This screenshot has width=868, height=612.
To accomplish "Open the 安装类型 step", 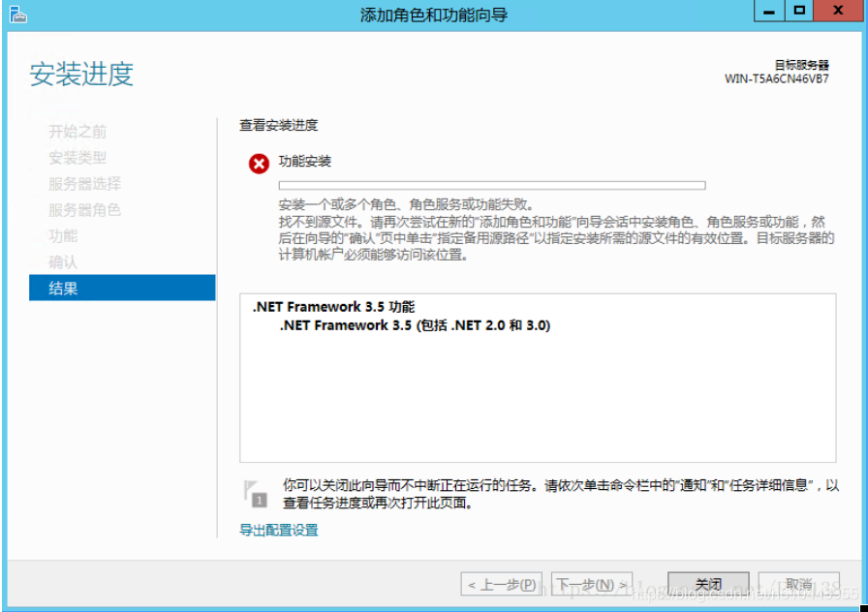I will (77, 158).
